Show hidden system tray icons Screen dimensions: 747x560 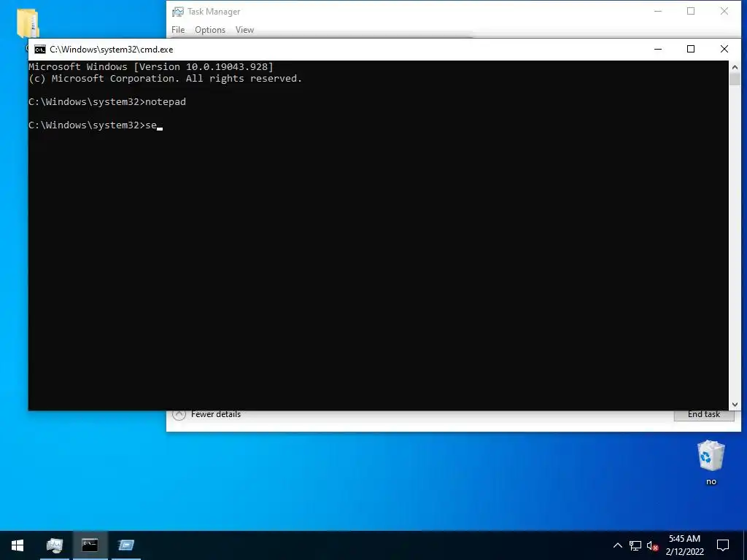click(617, 545)
